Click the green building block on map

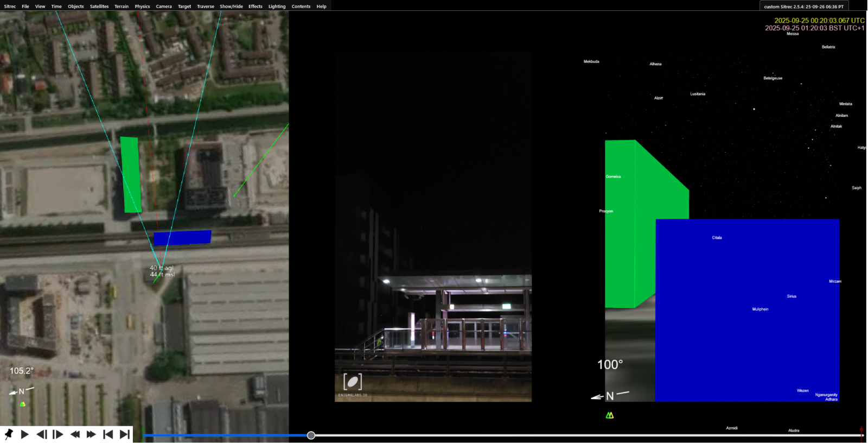click(131, 174)
